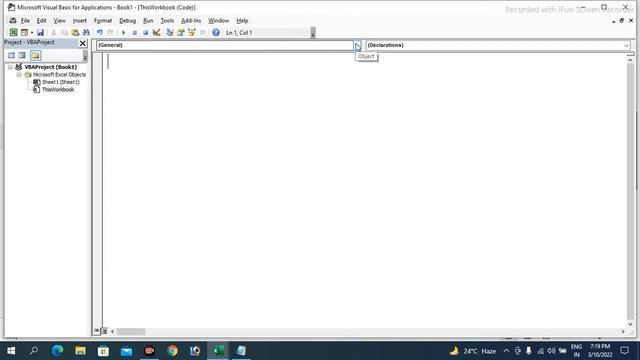Open Microsoft Edge from the taskbar

pyautogui.click(x=57, y=351)
